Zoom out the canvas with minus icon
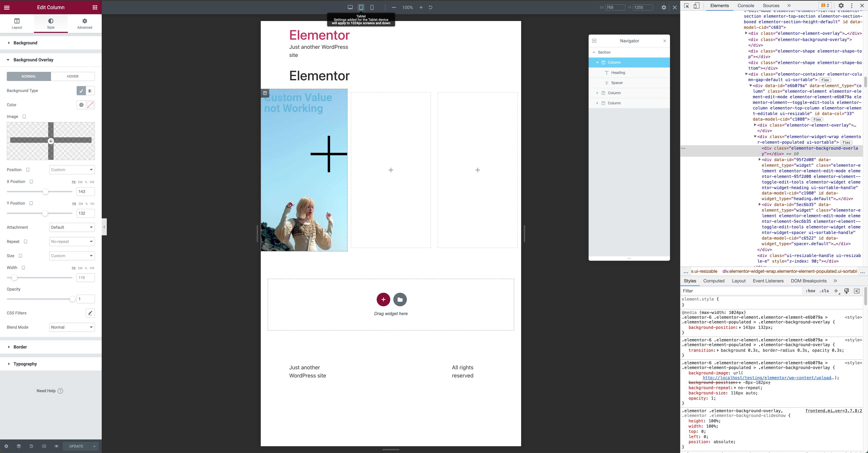 (393, 7)
